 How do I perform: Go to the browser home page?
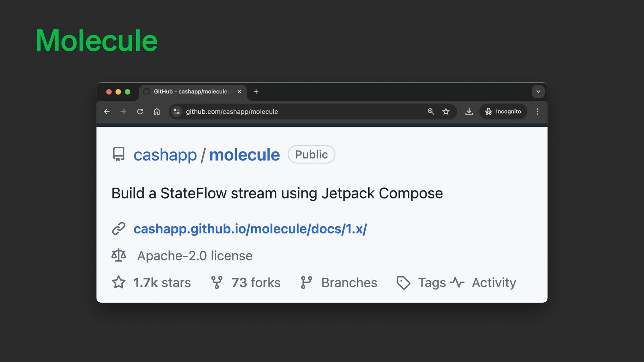pos(157,112)
